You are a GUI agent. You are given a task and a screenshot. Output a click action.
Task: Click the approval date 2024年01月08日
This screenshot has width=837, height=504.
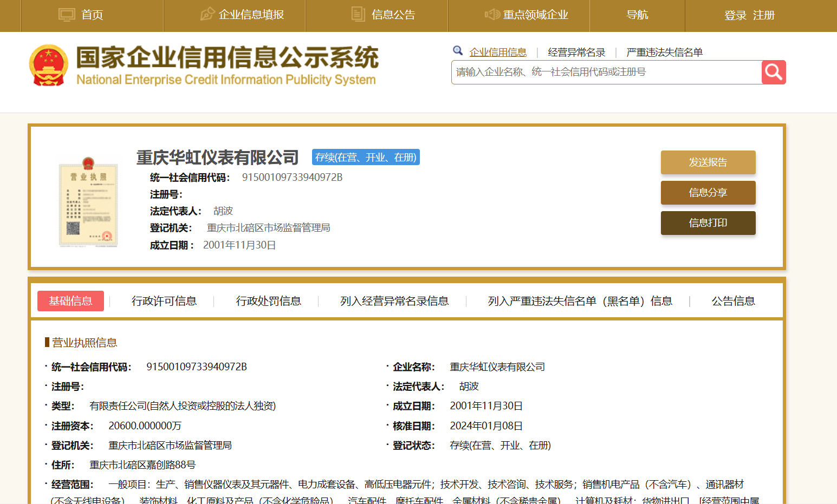(x=486, y=426)
